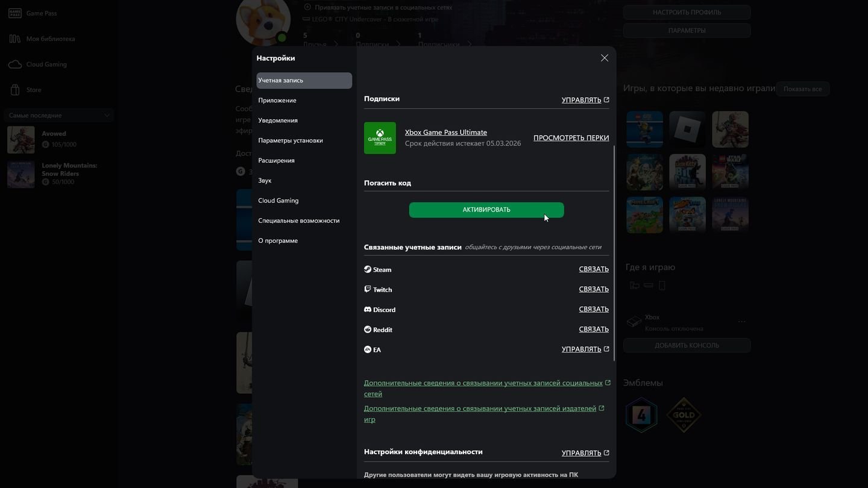Open Avowed in recent games list
Screen dimensions: 868x488
click(58, 140)
